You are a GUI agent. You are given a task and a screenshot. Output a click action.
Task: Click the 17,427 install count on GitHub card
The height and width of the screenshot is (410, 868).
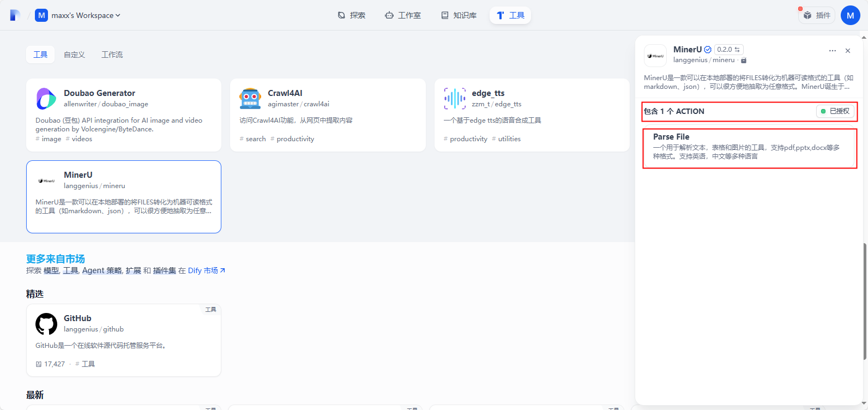coord(50,364)
